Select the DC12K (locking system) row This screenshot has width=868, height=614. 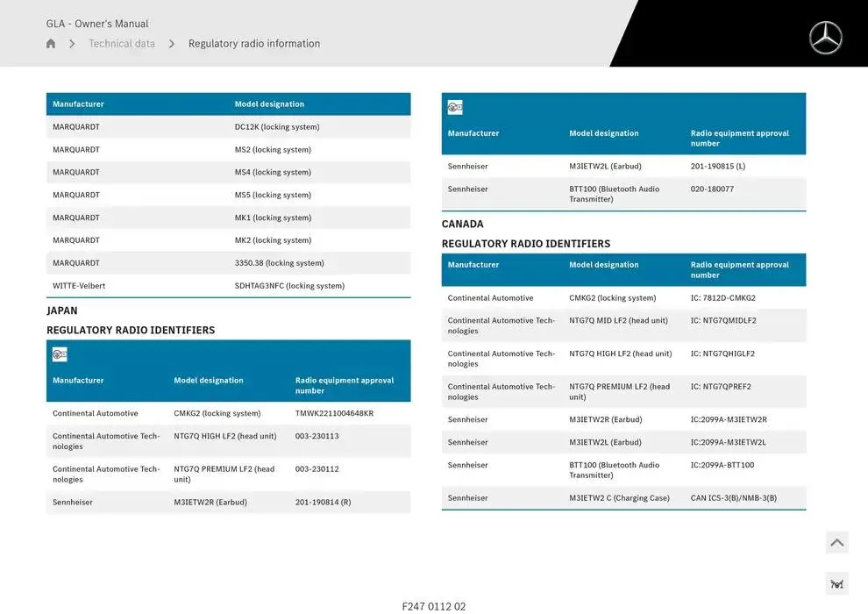[277, 127]
